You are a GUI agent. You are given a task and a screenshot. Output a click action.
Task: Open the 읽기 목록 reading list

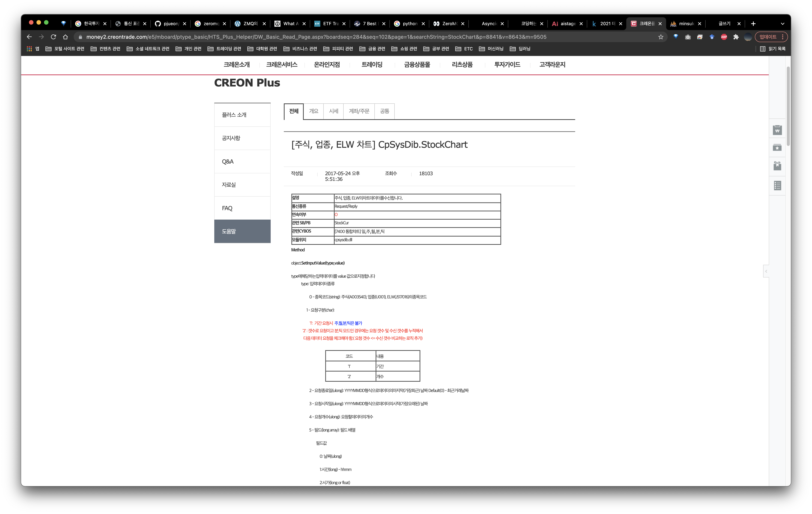pyautogui.click(x=773, y=49)
